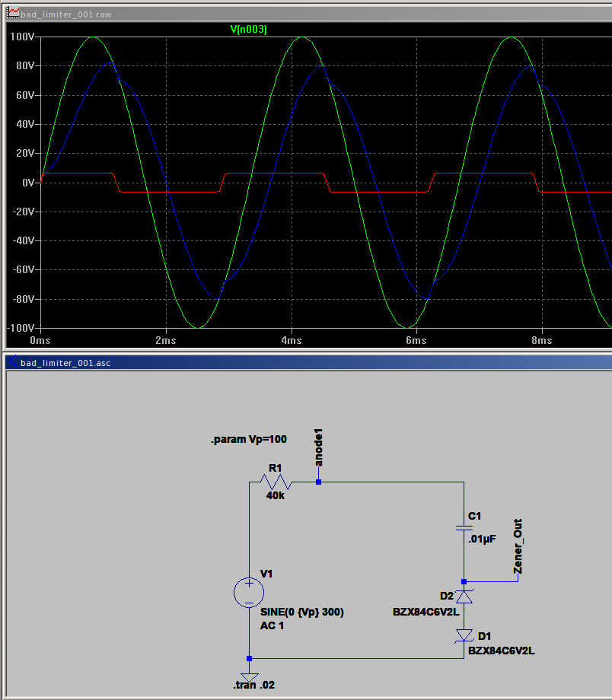
Task: Click the waveform window icon beside bad_limiter_001.raw
Action: pos(13,14)
